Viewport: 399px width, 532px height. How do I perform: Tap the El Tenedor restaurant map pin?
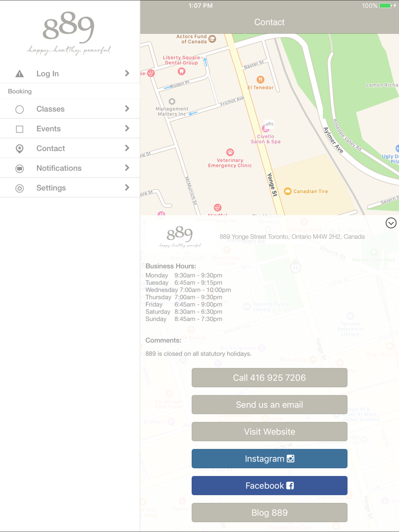coord(260,80)
